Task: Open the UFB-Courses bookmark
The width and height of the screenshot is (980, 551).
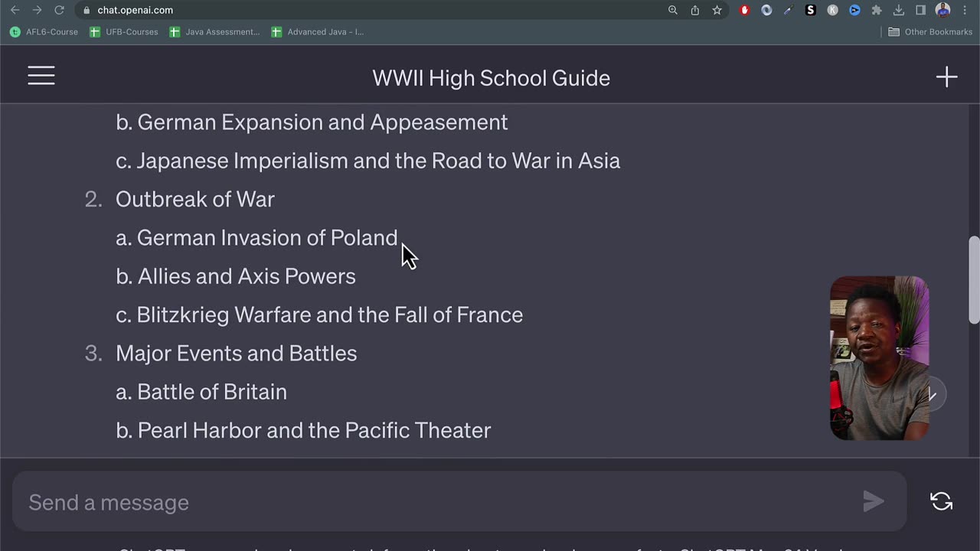Action: point(124,32)
